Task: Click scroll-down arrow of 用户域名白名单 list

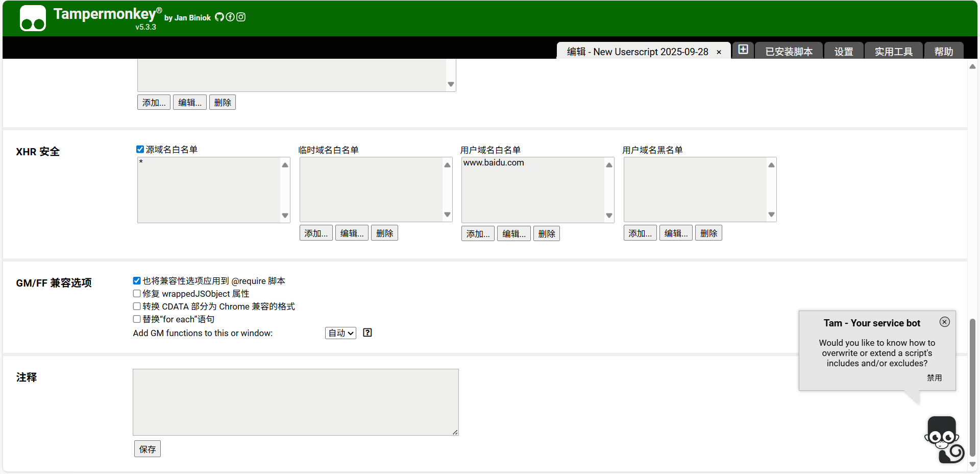Action: [609, 216]
